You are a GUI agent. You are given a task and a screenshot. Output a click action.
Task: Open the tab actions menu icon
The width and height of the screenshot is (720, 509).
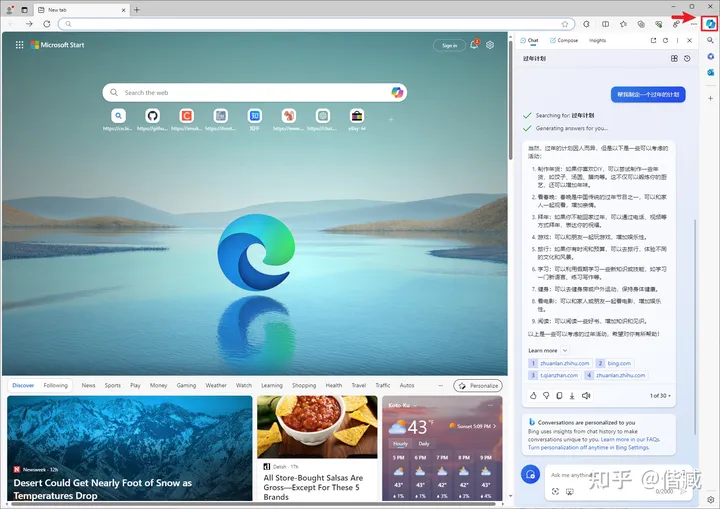(x=24, y=9)
